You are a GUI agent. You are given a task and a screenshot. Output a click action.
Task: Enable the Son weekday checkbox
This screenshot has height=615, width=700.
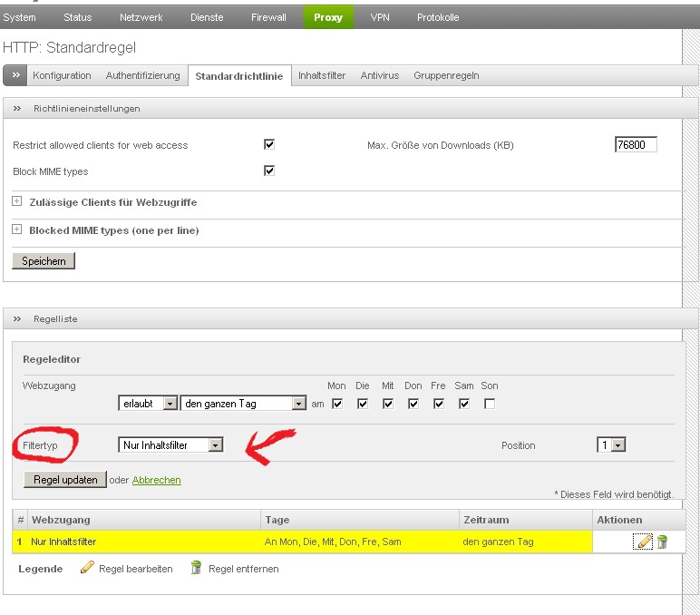point(490,404)
